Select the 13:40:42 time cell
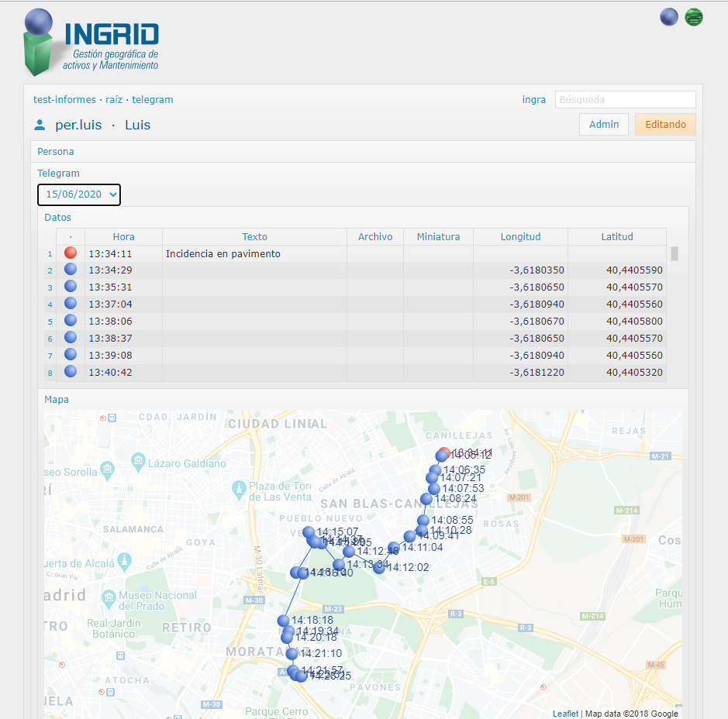Image resolution: width=728 pixels, height=719 pixels. tap(123, 373)
